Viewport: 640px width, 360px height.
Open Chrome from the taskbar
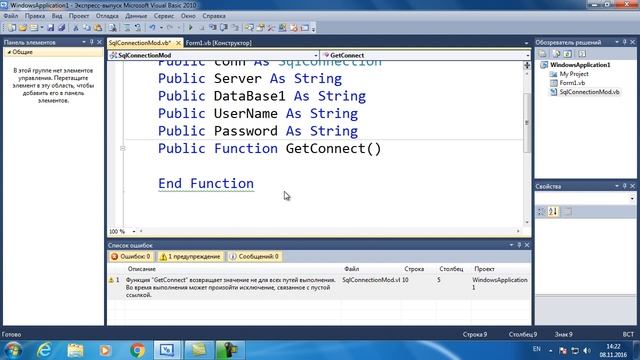(137, 350)
